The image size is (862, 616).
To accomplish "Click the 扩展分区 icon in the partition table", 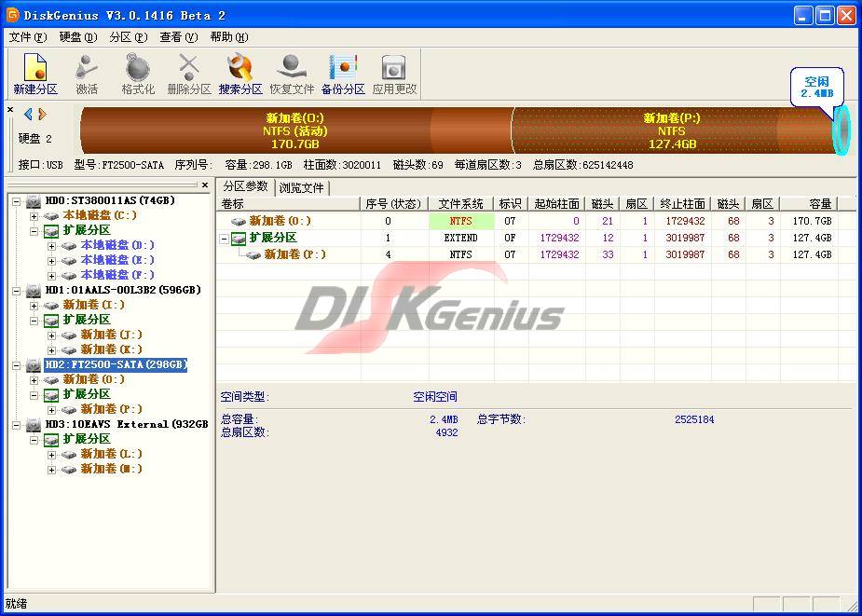I will pos(239,239).
